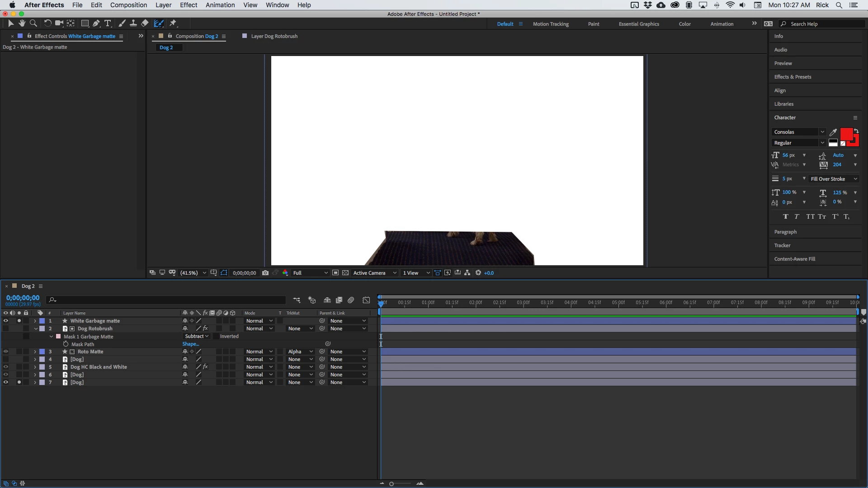Select the Hand tool
This screenshot has width=868, height=488.
pos(22,23)
